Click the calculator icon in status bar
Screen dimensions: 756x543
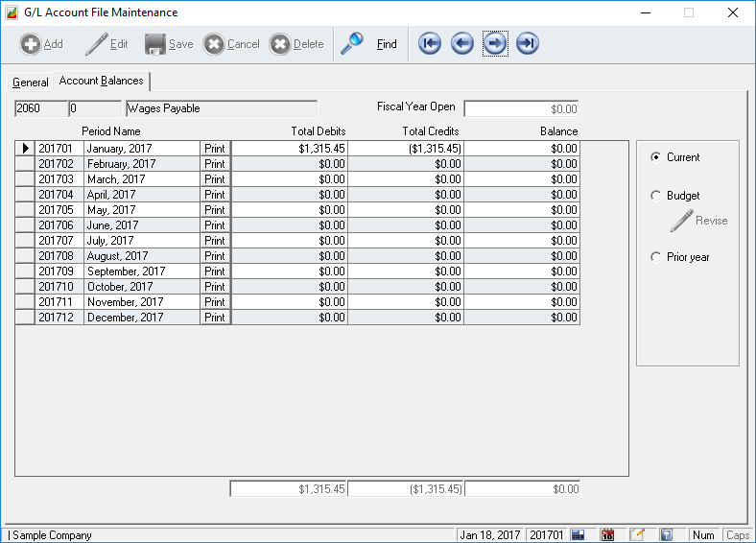tap(579, 535)
